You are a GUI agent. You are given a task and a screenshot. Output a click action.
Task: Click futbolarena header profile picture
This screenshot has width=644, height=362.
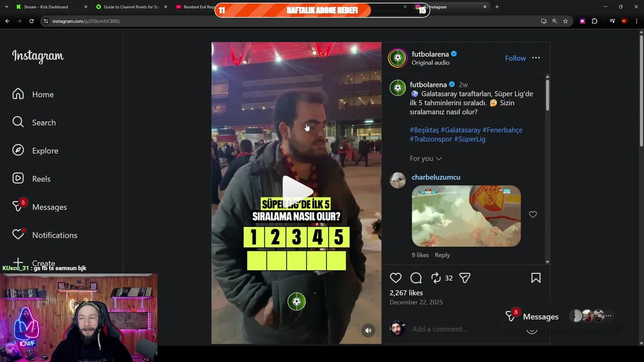click(x=397, y=58)
